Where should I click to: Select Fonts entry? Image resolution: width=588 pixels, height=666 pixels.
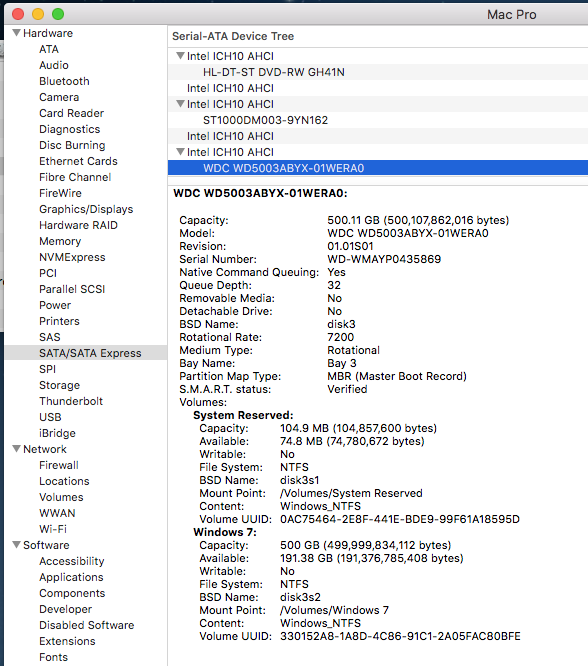point(53,657)
